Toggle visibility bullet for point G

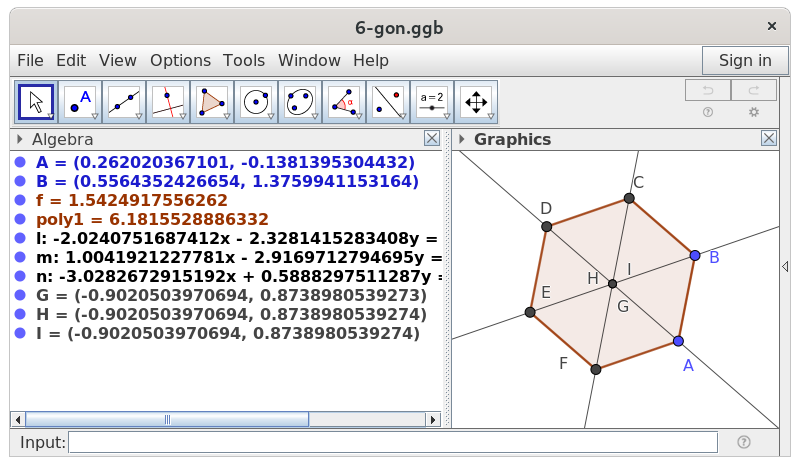click(x=20, y=296)
